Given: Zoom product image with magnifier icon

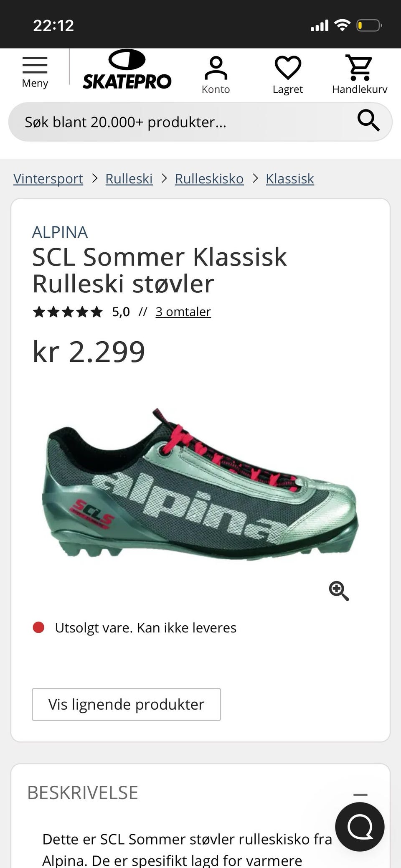Looking at the screenshot, I should click(339, 591).
